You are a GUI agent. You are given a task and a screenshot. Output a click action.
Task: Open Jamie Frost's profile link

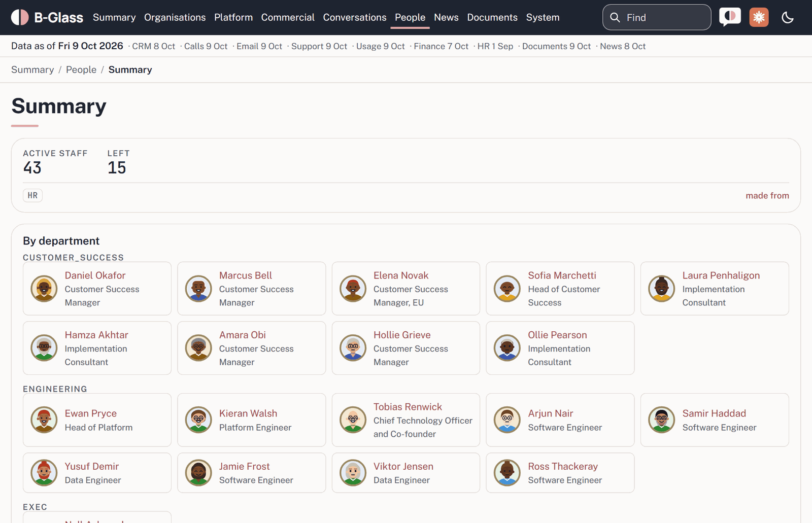[x=244, y=466]
